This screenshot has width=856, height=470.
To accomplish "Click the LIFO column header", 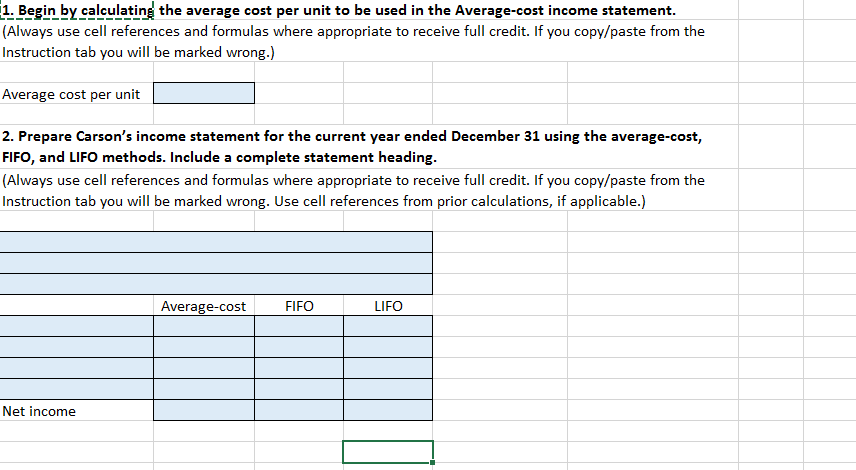I will (x=388, y=306).
